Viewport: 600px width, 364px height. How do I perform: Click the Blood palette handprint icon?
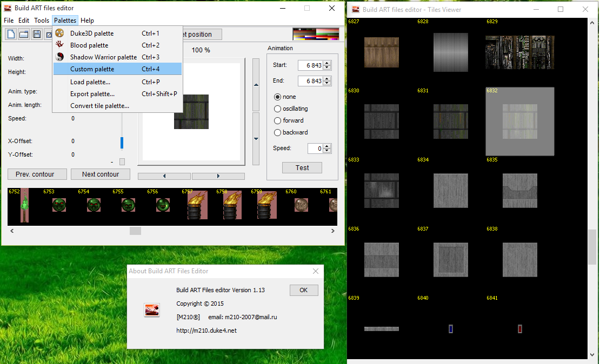click(x=59, y=45)
